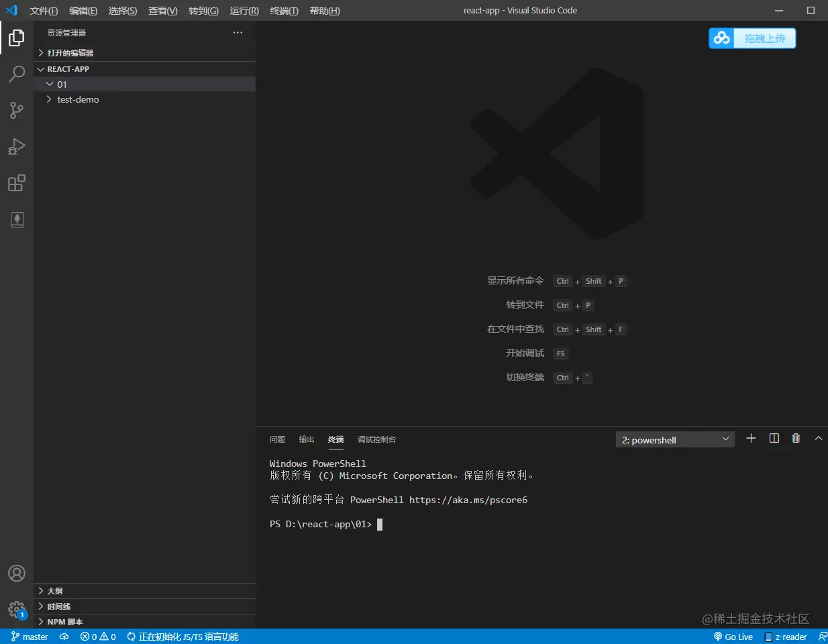Open the Run and Debug view

[x=17, y=146]
